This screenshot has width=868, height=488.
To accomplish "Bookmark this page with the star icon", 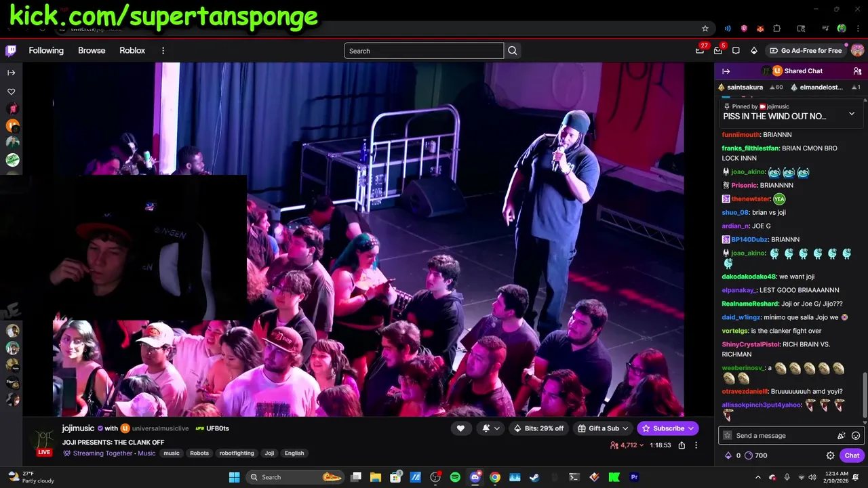I will click(705, 28).
